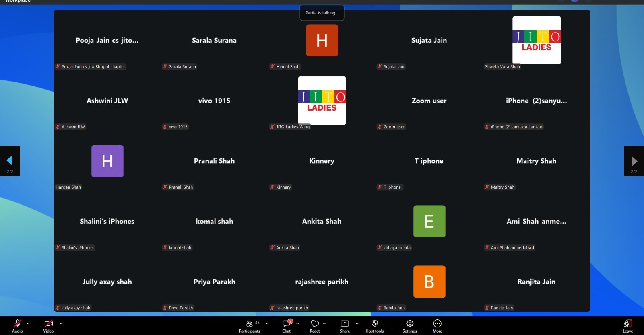Image resolution: width=644 pixels, height=335 pixels.
Task: Expand the React options arrow
Action: pos(324,323)
